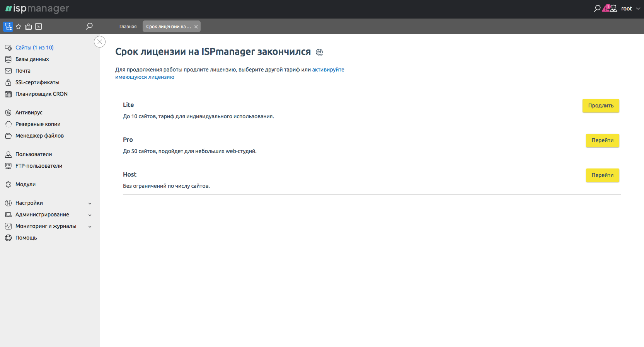Open Планировщик CRON
644x347 pixels.
click(41, 94)
